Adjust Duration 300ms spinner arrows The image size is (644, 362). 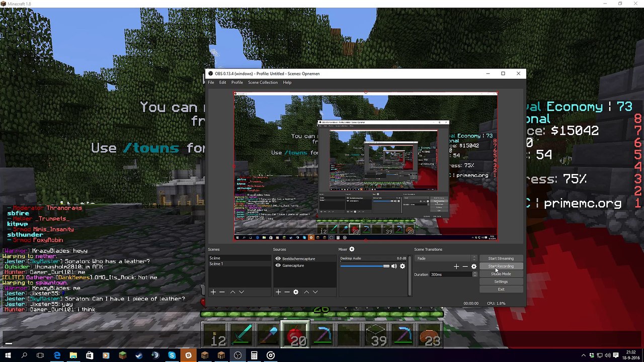[474, 275]
